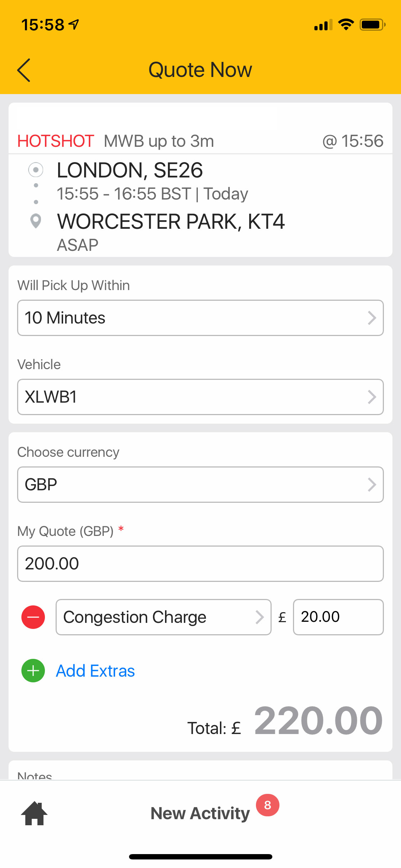Tap the red notification badge showing 8
The image size is (401, 868).
pyautogui.click(x=267, y=805)
